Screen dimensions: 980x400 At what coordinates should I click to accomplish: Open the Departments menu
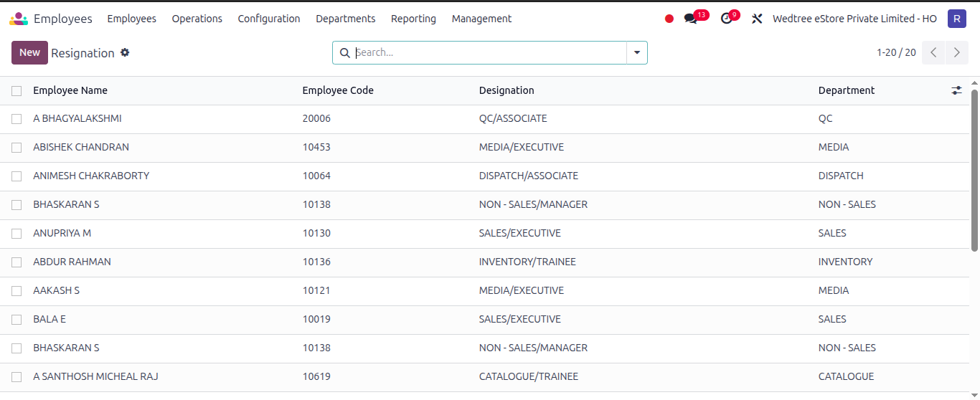pos(346,19)
